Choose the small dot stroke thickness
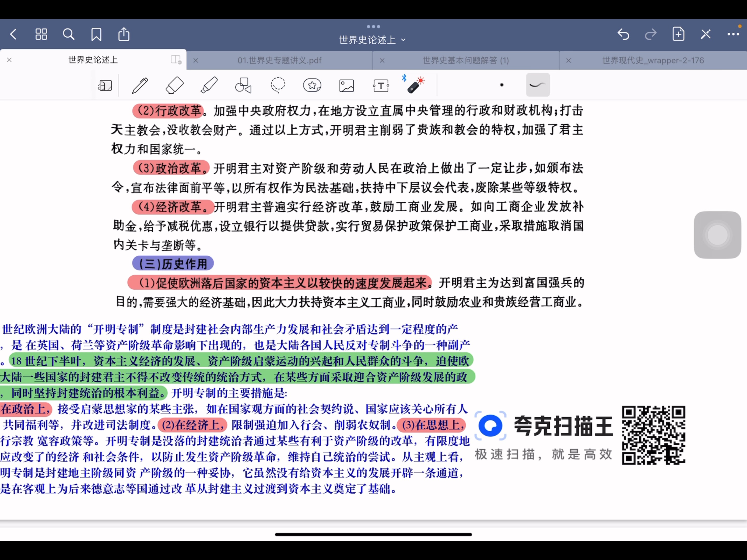This screenshot has width=747, height=560. point(502,85)
